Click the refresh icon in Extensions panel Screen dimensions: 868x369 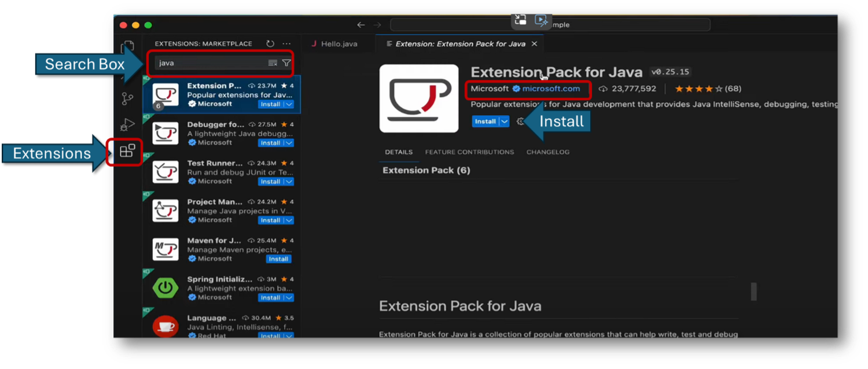(x=270, y=43)
